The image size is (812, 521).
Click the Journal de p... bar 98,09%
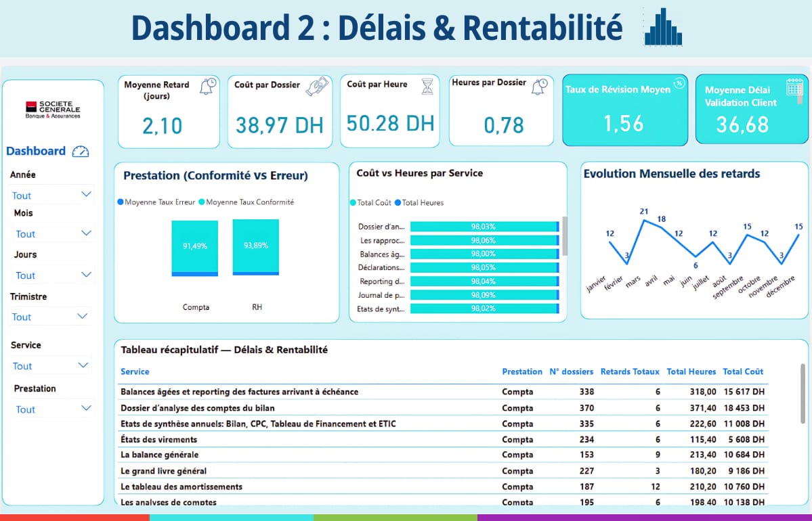(484, 295)
